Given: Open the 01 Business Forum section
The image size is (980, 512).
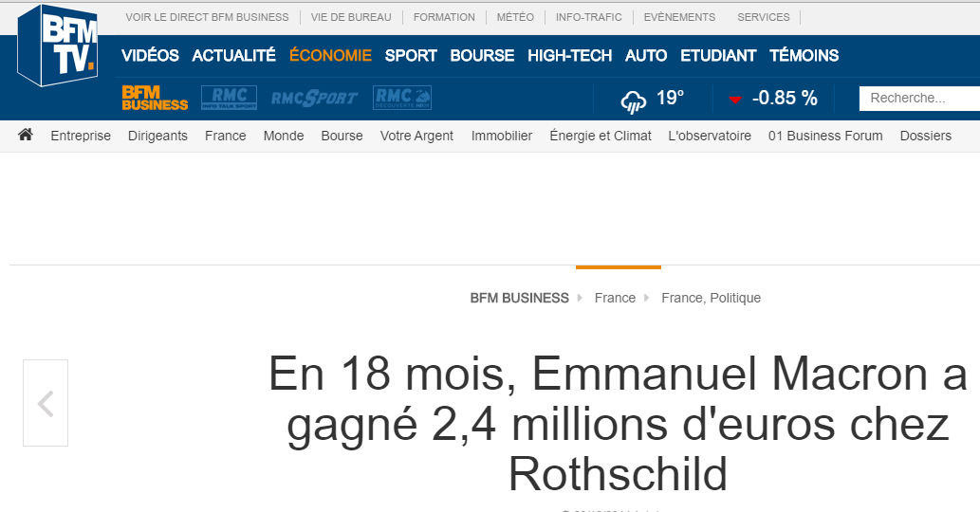Looking at the screenshot, I should [825, 136].
